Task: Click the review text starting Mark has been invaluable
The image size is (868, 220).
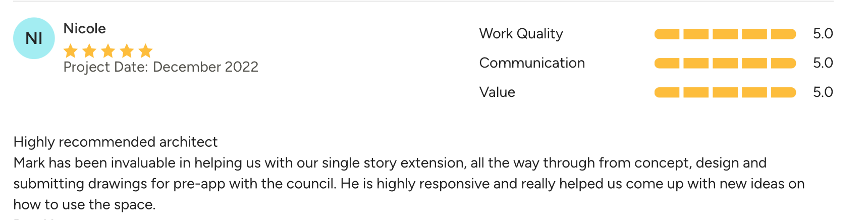Action: pos(409,184)
